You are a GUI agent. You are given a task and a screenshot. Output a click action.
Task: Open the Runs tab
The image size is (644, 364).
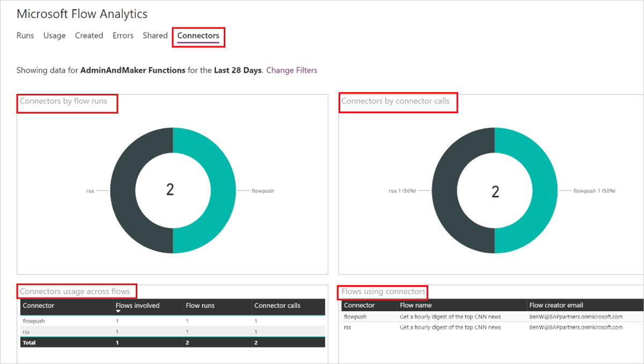coord(25,35)
